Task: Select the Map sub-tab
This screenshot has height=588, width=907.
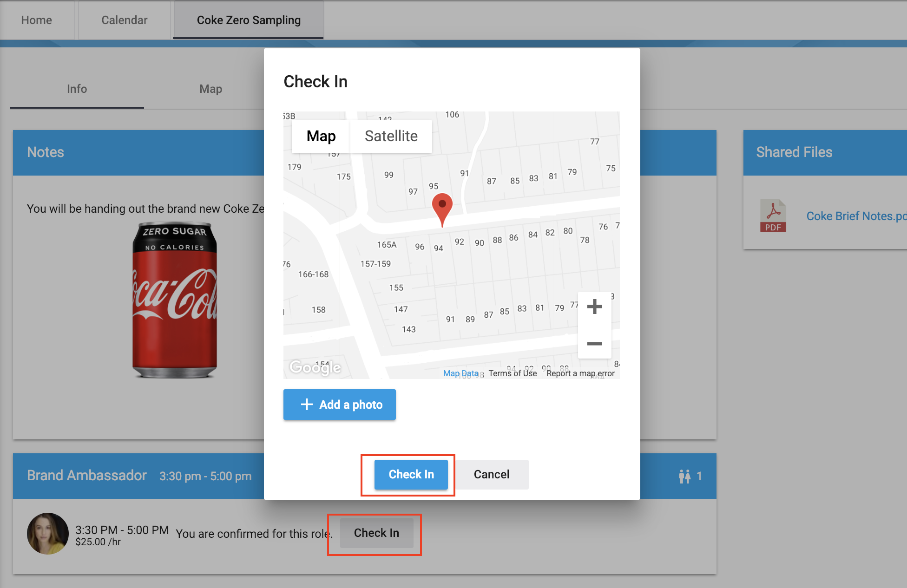Action: click(x=210, y=89)
